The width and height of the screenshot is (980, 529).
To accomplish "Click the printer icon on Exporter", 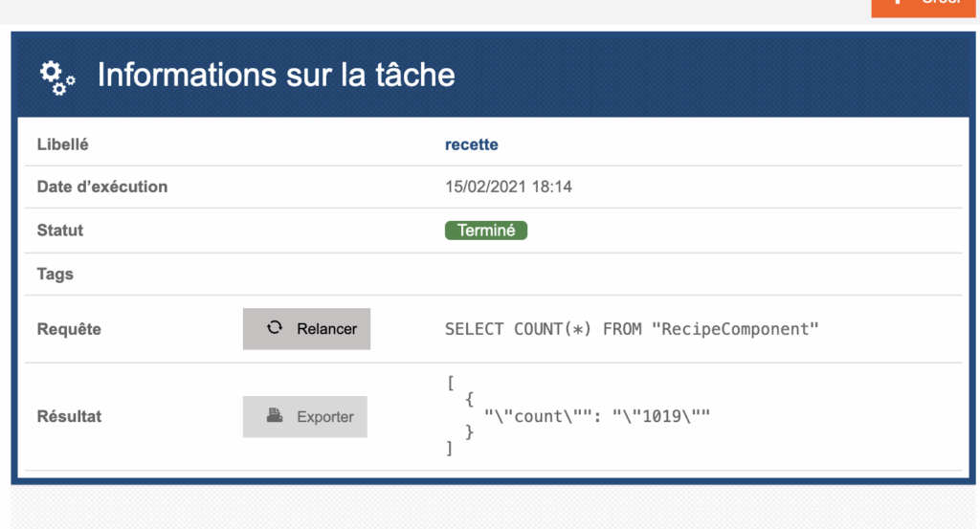I will tap(275, 416).
